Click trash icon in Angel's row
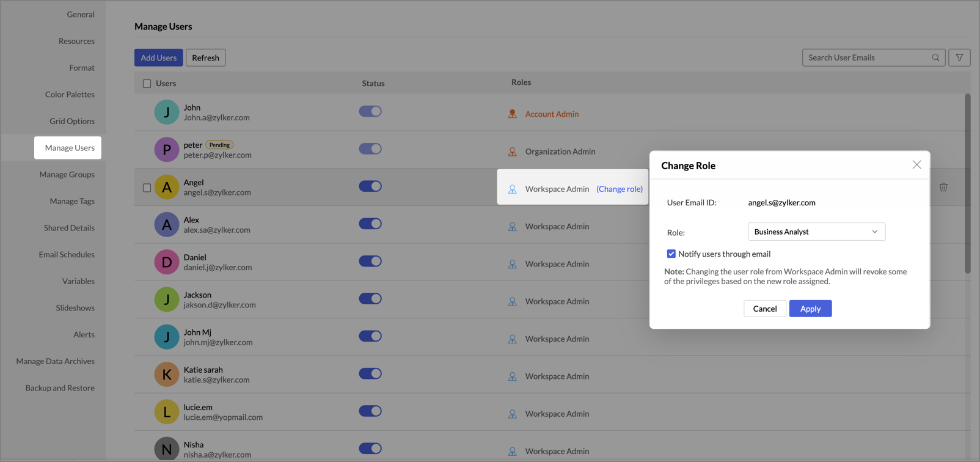 (943, 187)
